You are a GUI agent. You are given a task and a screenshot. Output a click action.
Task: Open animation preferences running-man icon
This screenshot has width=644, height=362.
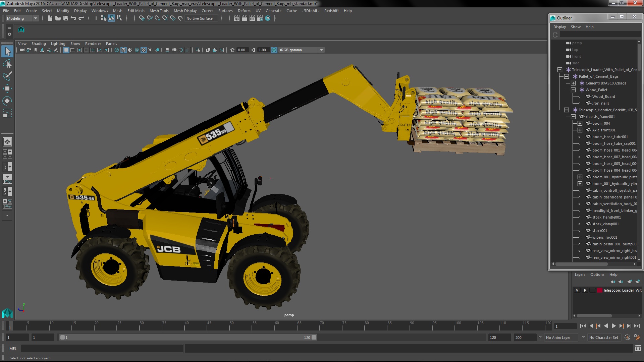tap(637, 338)
